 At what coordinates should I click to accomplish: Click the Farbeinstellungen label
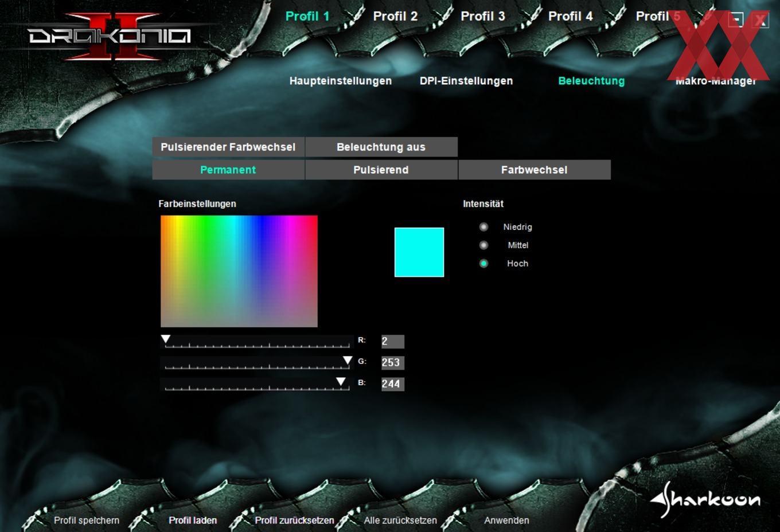[x=197, y=204]
